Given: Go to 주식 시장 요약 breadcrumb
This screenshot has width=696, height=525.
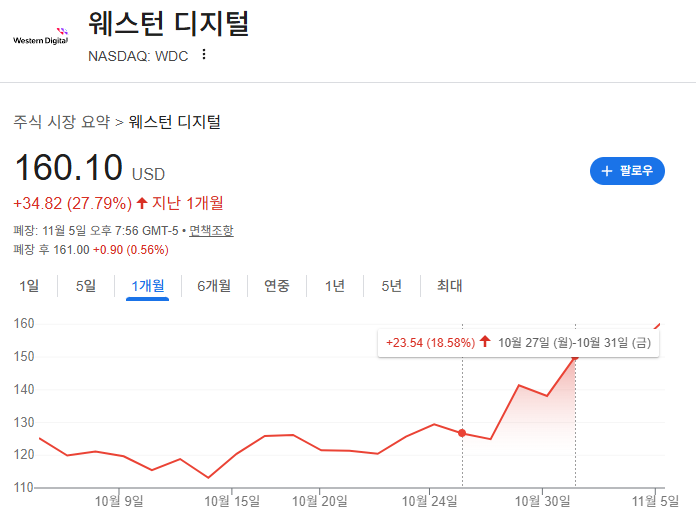Looking at the screenshot, I should point(61,122).
